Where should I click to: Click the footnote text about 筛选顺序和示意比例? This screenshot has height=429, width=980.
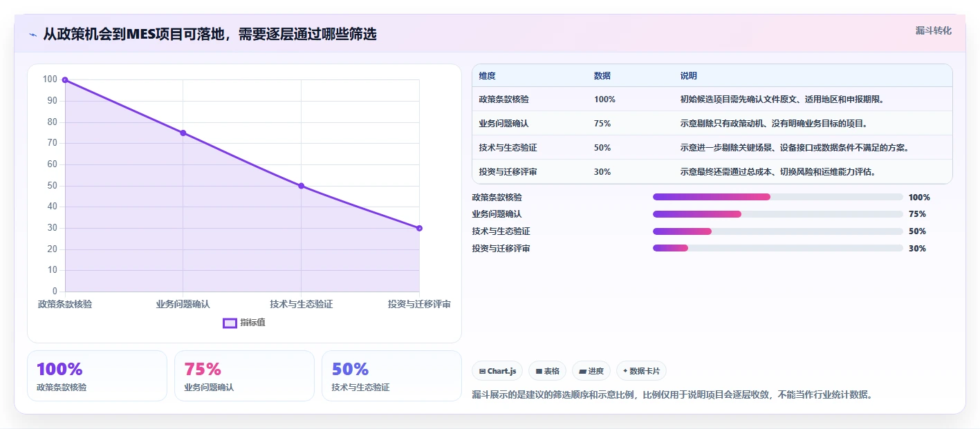click(x=672, y=395)
